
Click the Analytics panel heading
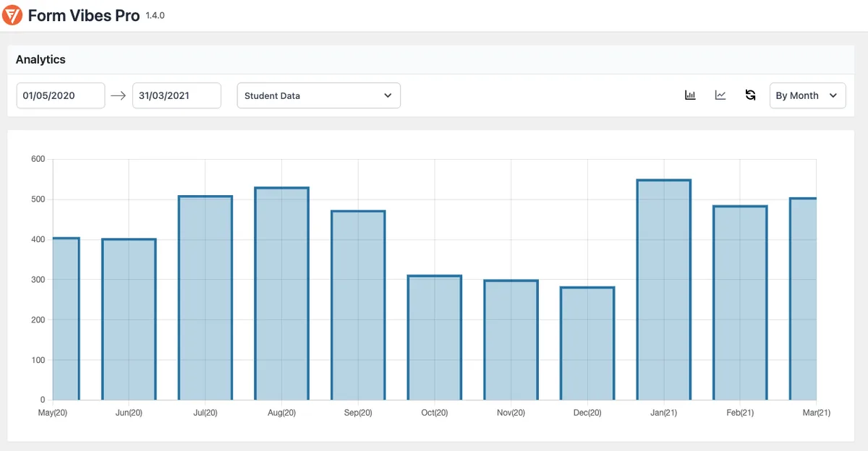41,59
